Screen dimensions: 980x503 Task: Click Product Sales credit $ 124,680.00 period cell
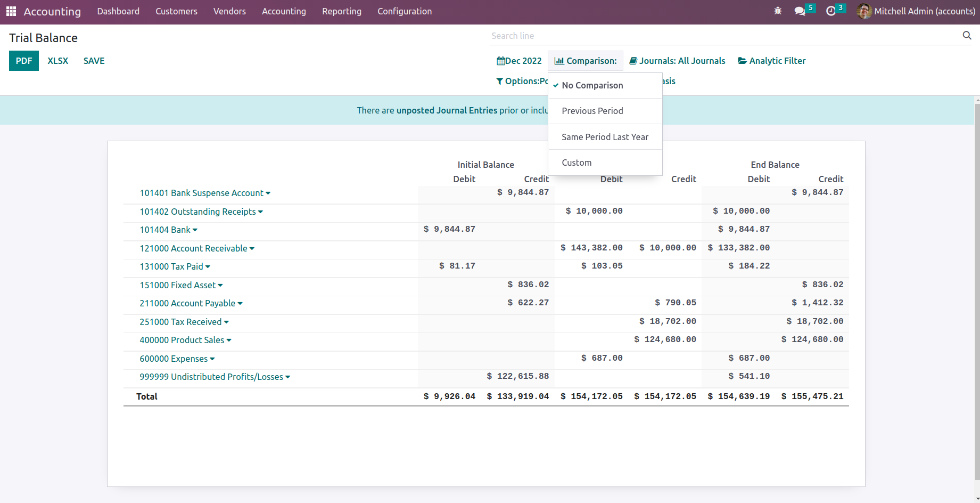(x=665, y=339)
